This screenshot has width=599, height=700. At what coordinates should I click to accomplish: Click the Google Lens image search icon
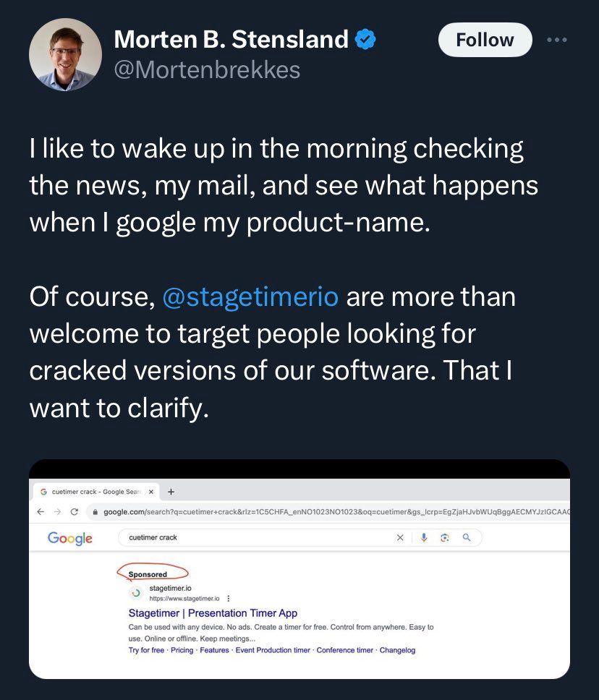446,537
